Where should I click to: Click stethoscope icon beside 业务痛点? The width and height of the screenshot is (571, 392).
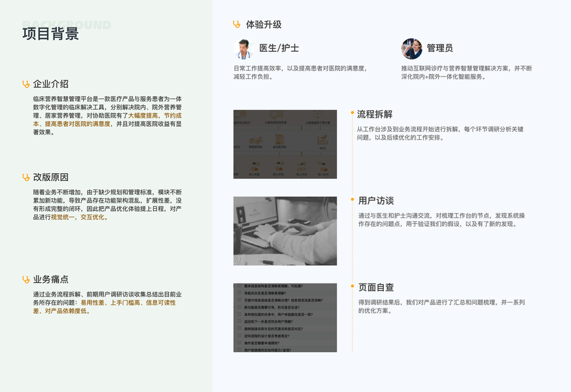click(26, 280)
